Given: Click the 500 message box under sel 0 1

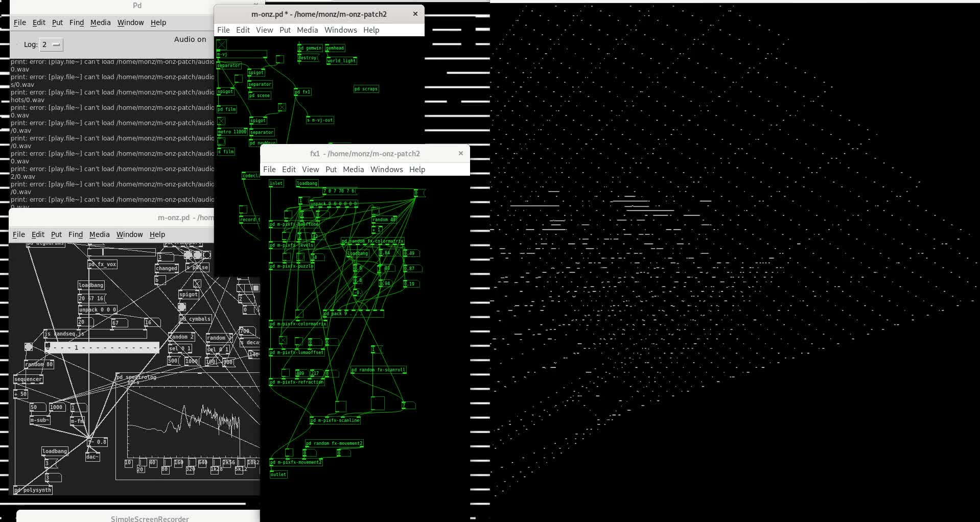Looking at the screenshot, I should (x=174, y=361).
